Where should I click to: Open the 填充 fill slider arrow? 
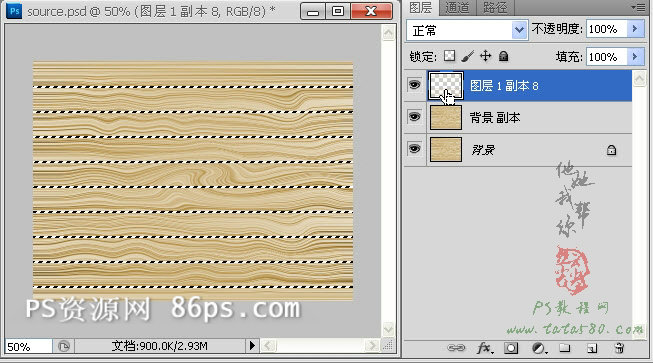point(635,56)
